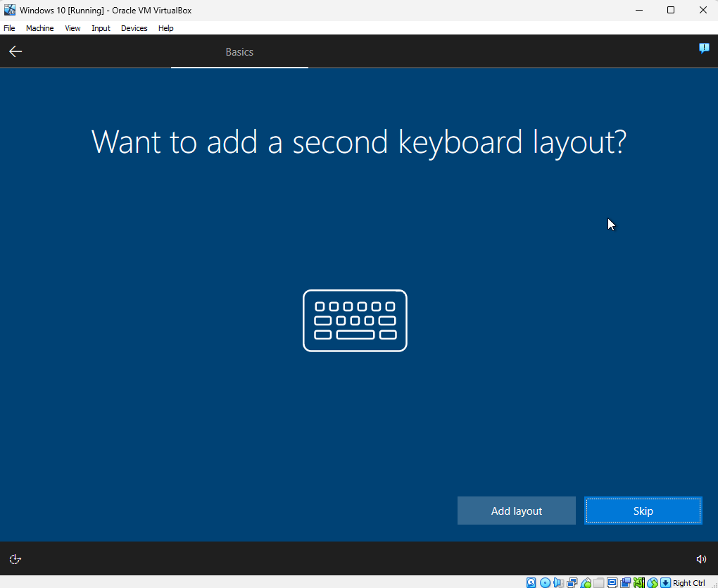Open the Input menu
This screenshot has width=718, height=588.
[101, 28]
